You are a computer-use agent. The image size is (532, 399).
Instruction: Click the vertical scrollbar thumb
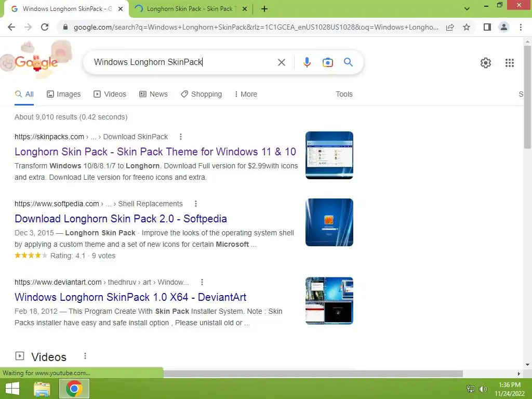pos(527,97)
